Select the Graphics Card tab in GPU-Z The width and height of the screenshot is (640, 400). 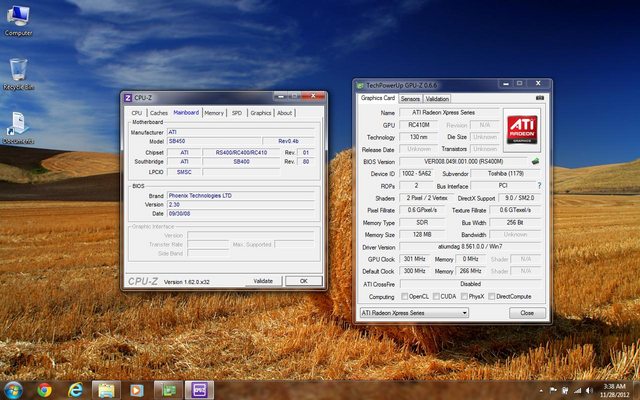tap(378, 98)
